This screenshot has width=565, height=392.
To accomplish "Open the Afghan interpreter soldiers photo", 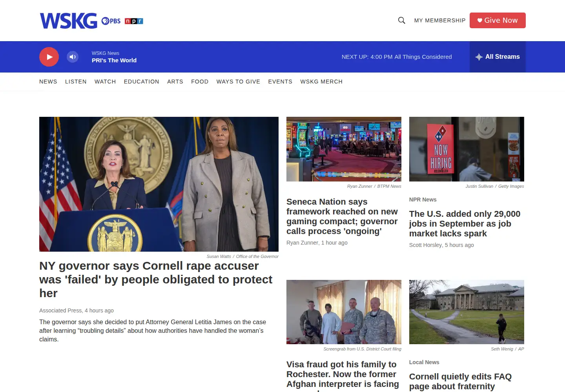I will pyautogui.click(x=344, y=312).
